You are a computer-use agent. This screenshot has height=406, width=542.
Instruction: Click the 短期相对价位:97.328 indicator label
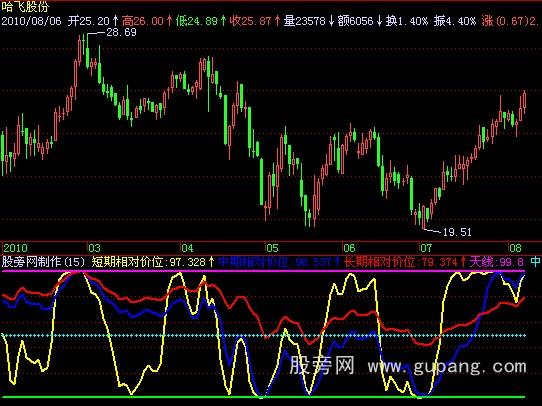click(x=153, y=262)
